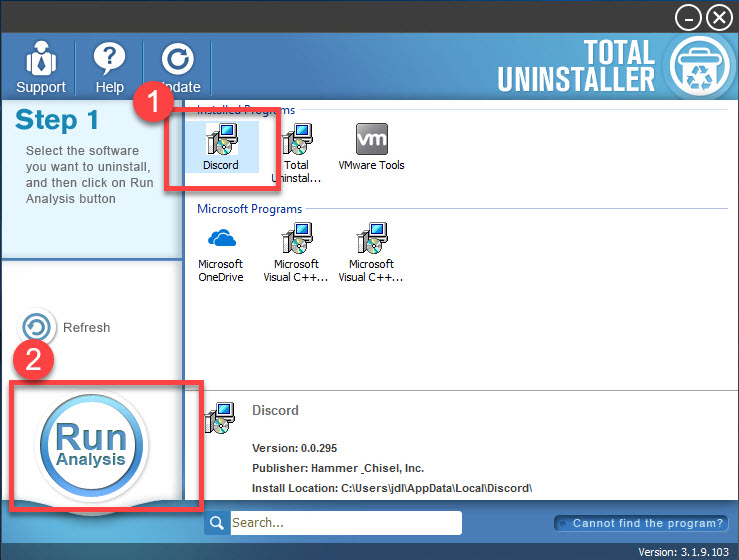Open the Help section

point(109,67)
